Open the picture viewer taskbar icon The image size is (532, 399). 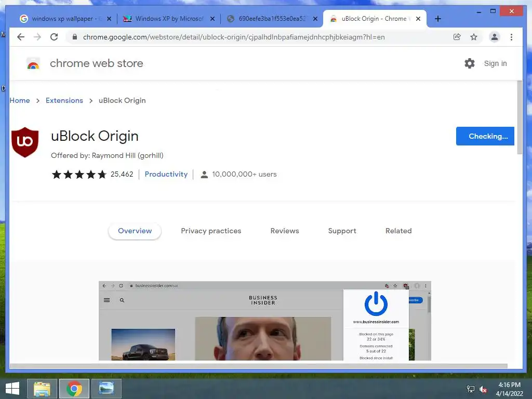coord(106,389)
